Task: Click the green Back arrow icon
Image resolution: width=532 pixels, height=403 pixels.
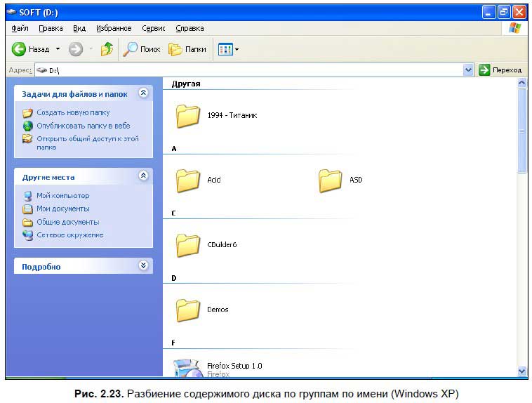Action: [19, 49]
